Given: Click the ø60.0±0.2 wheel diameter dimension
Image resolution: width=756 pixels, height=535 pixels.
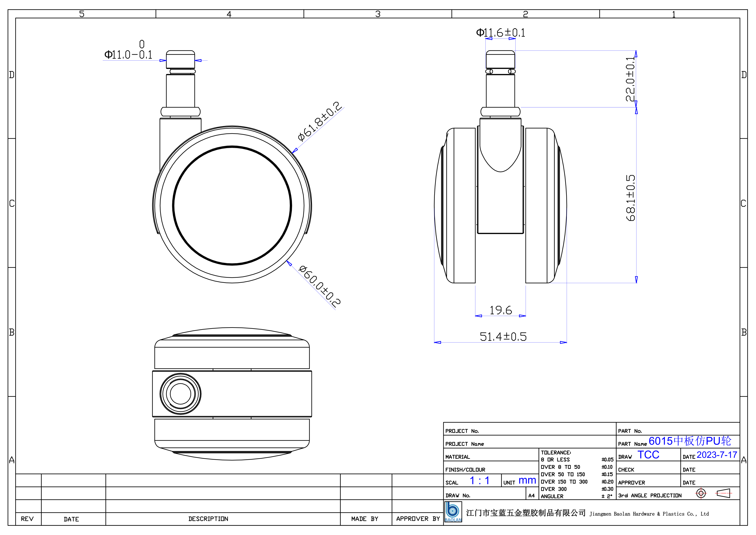Looking at the screenshot, I should (319, 286).
